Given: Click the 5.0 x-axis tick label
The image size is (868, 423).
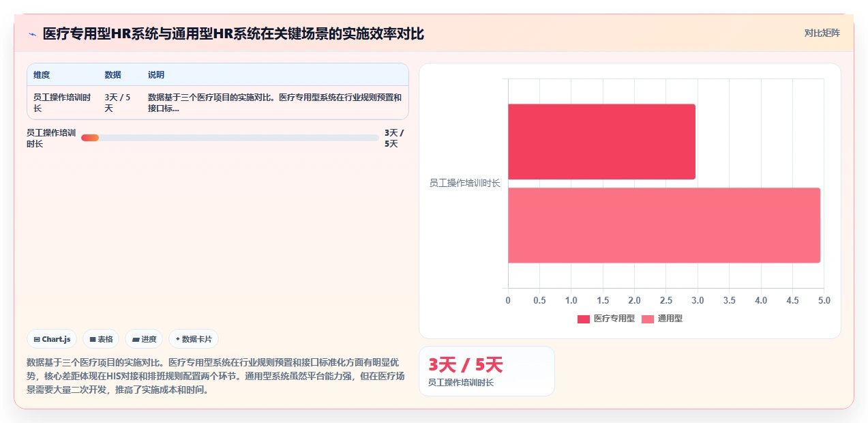Looking at the screenshot, I should pos(824,301).
